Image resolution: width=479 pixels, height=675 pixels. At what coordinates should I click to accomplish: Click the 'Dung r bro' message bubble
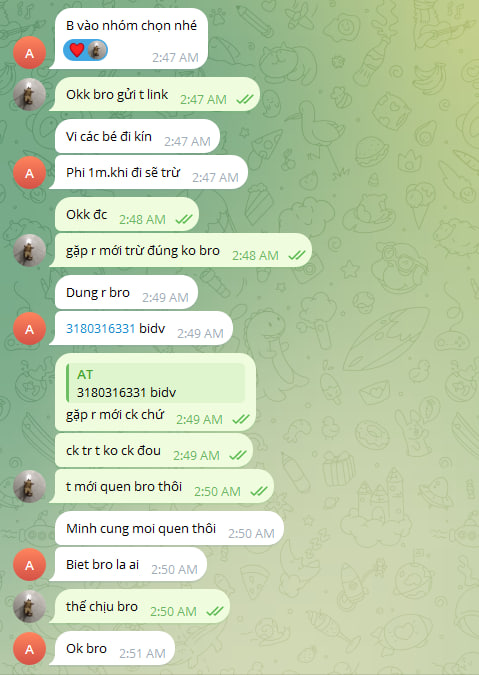(x=126, y=293)
